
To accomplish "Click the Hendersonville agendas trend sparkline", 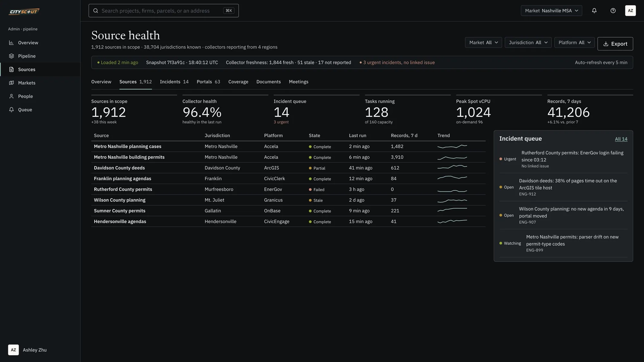I will pyautogui.click(x=452, y=221).
